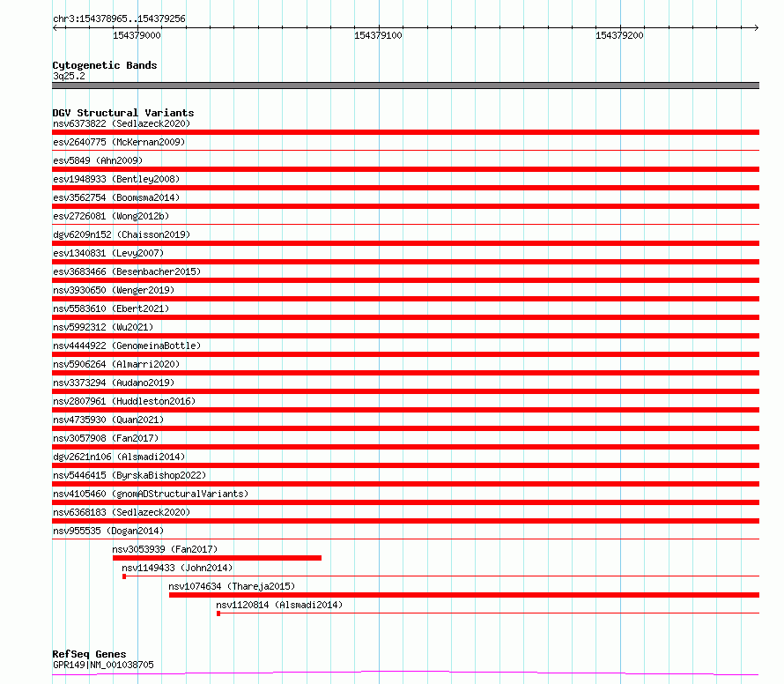Click the red start block of nsv1120814
Image resolution: width=784 pixels, height=684 pixels.
[218, 613]
